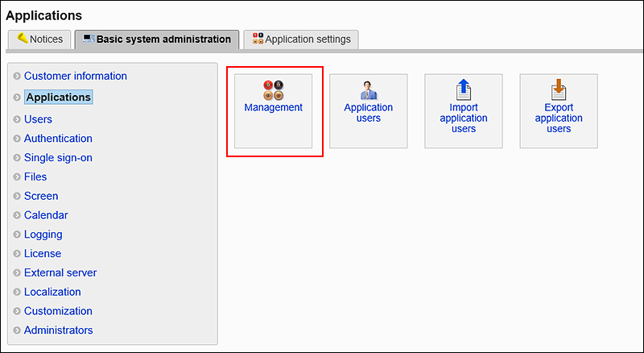
Task: Open the Localization link
Action: point(52,292)
